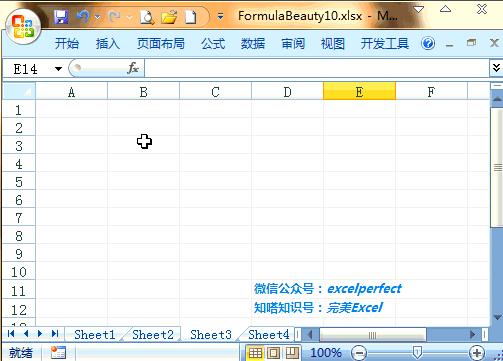Switch to Sheet1 tab

[95, 334]
